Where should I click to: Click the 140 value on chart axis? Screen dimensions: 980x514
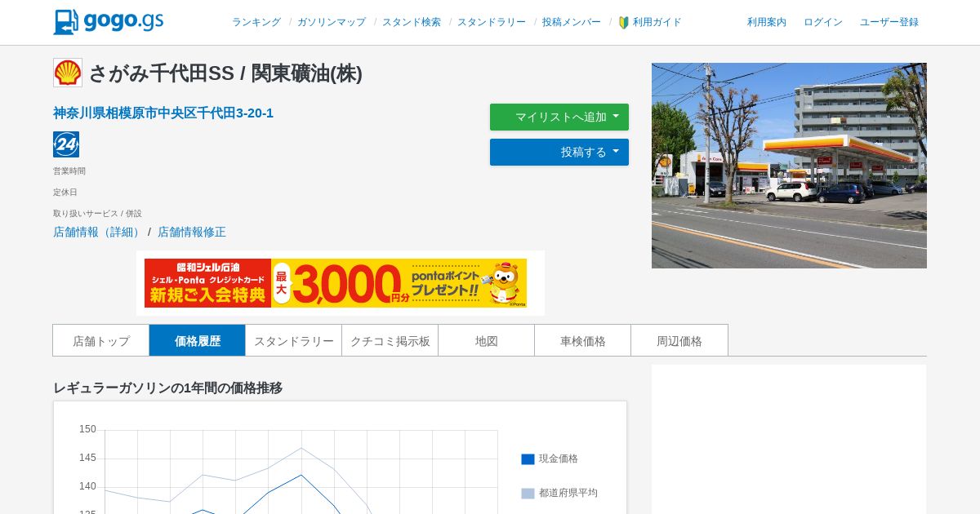[x=87, y=486]
